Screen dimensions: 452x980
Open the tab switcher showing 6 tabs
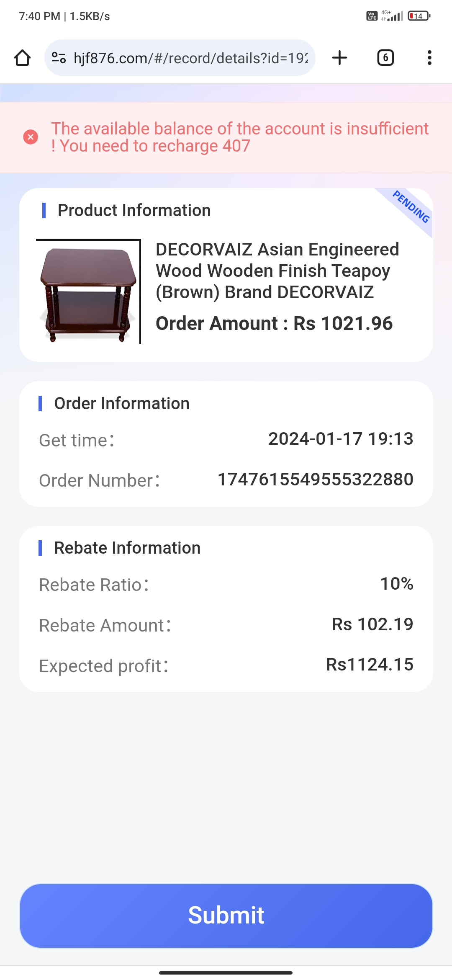point(385,58)
